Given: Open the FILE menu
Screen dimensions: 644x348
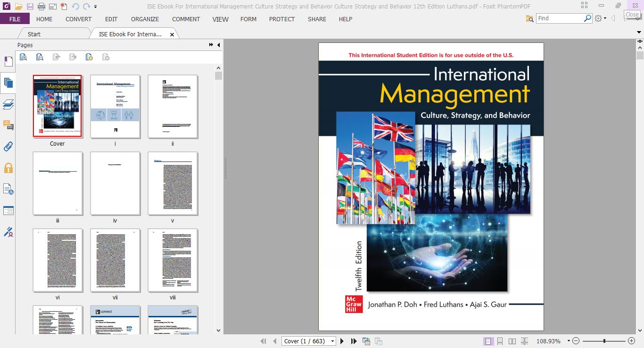Looking at the screenshot, I should click(15, 19).
